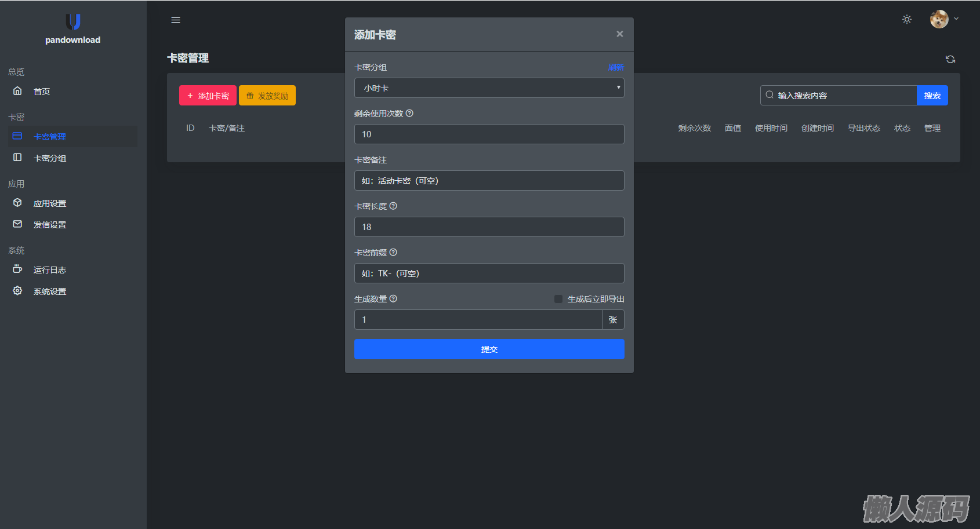Click the 状态 column header
The image size is (980, 529).
click(902, 128)
